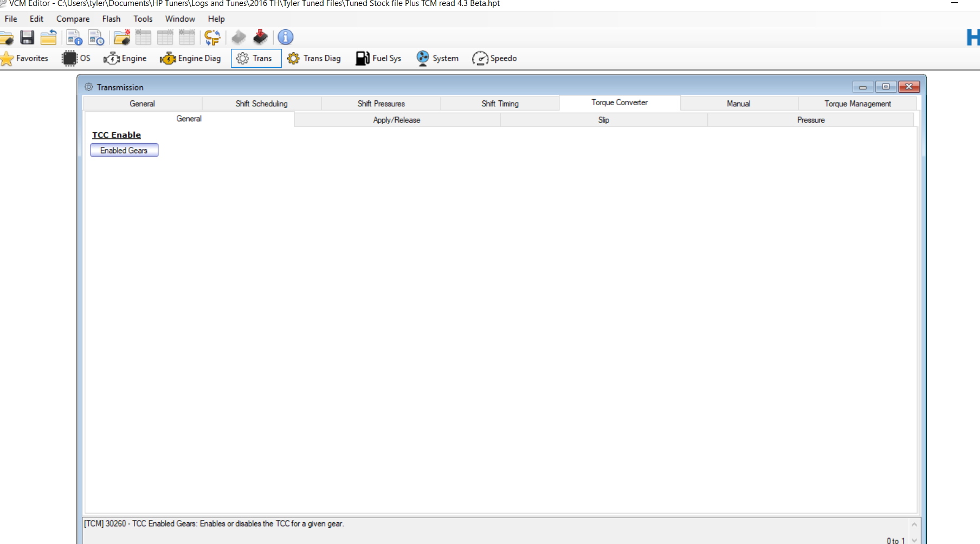The width and height of the screenshot is (980, 544).
Task: Click the folder icon with blue return arrow
Action: [48, 37]
